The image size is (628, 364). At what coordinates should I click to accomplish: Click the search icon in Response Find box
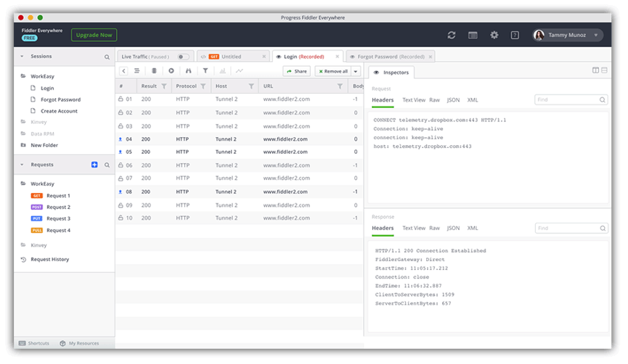pyautogui.click(x=603, y=228)
